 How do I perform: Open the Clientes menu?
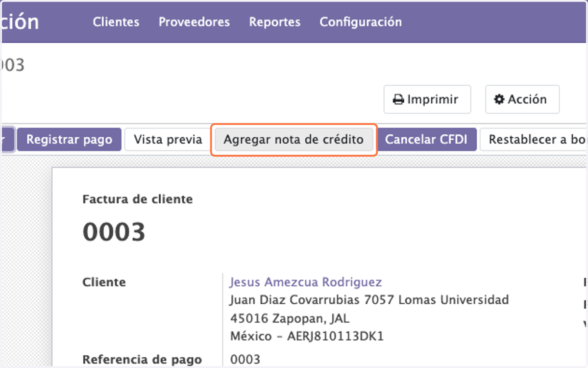point(116,22)
